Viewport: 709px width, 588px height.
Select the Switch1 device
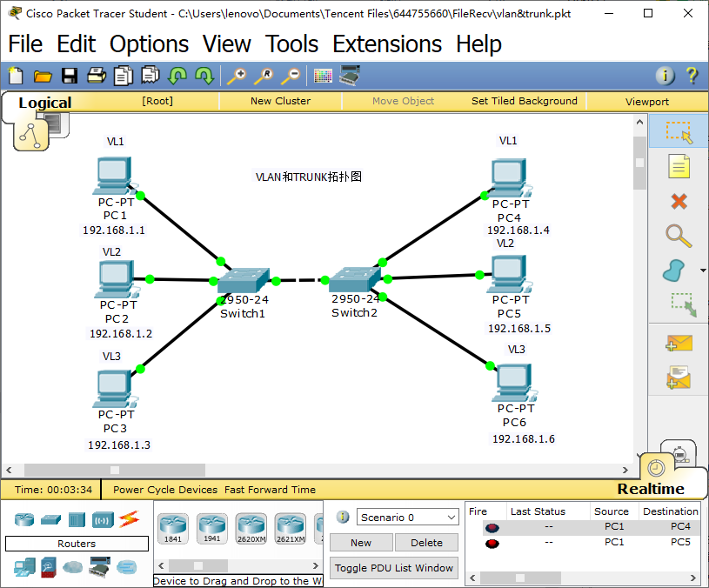point(244,281)
